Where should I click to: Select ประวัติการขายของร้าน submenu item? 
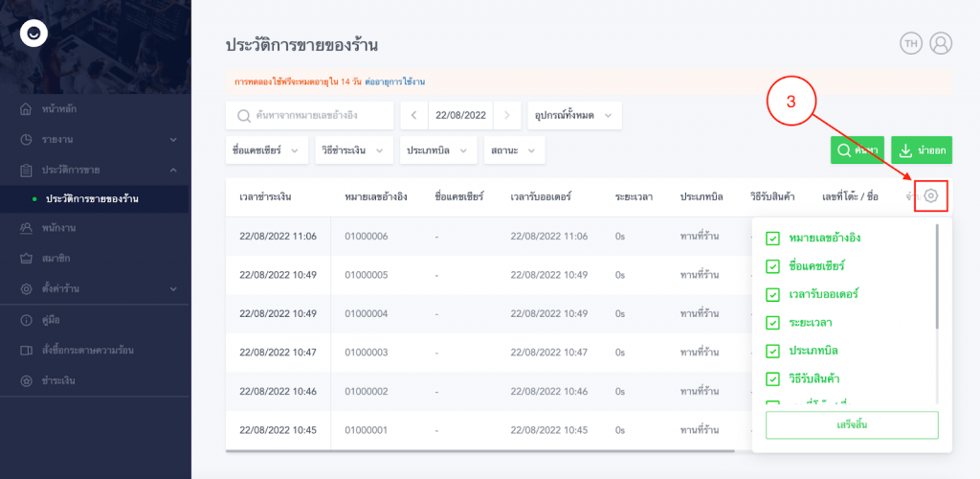92,198
